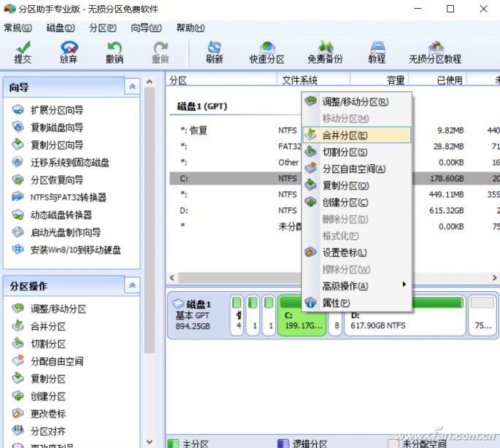Click the 撤销 (Undo) toolbar icon
Viewport: 500px width, 448px height.
coord(115,53)
